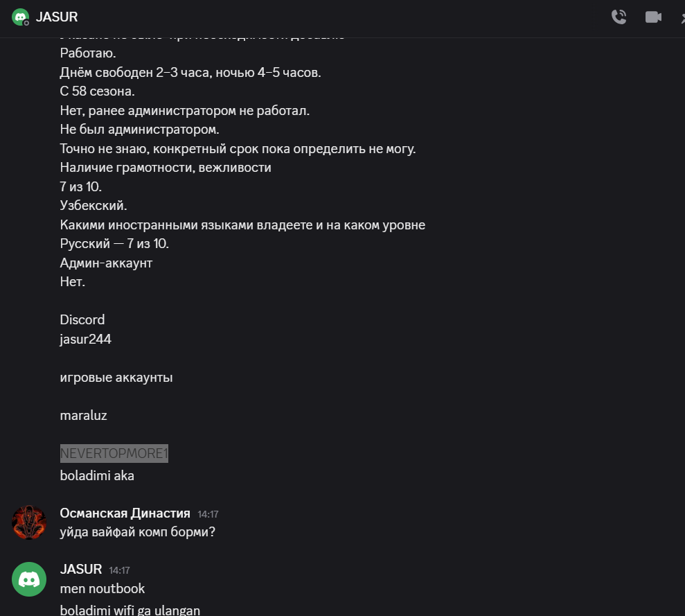Click the 'boladimi wifi ga ulangan' message
The image size is (685, 616).
click(130, 610)
